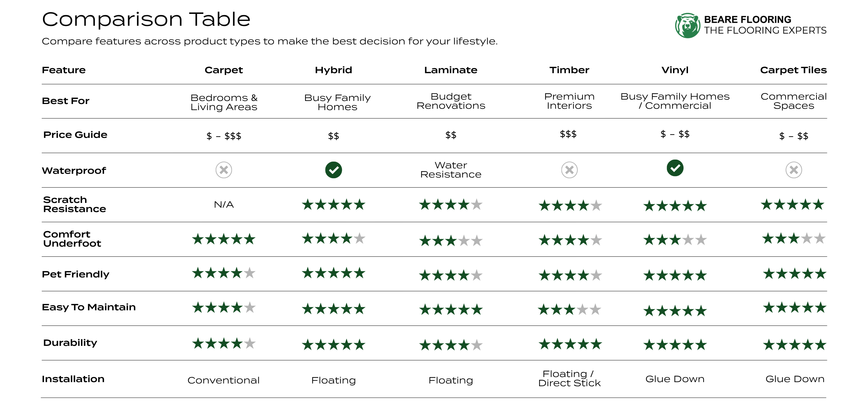Viewport: 868px width, 417px height.
Task: Click Carpet's Comfort Underfoot star rating
Action: pyautogui.click(x=224, y=239)
